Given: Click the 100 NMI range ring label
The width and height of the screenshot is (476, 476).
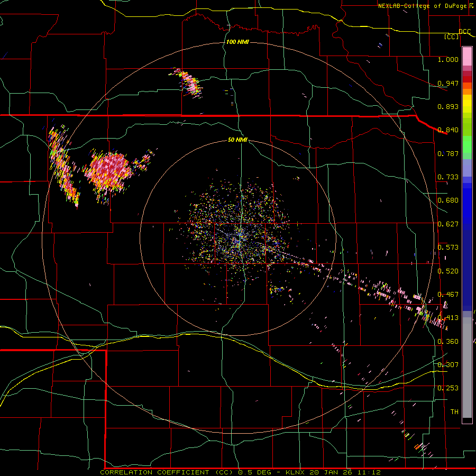Looking at the screenshot, I should point(237,42).
